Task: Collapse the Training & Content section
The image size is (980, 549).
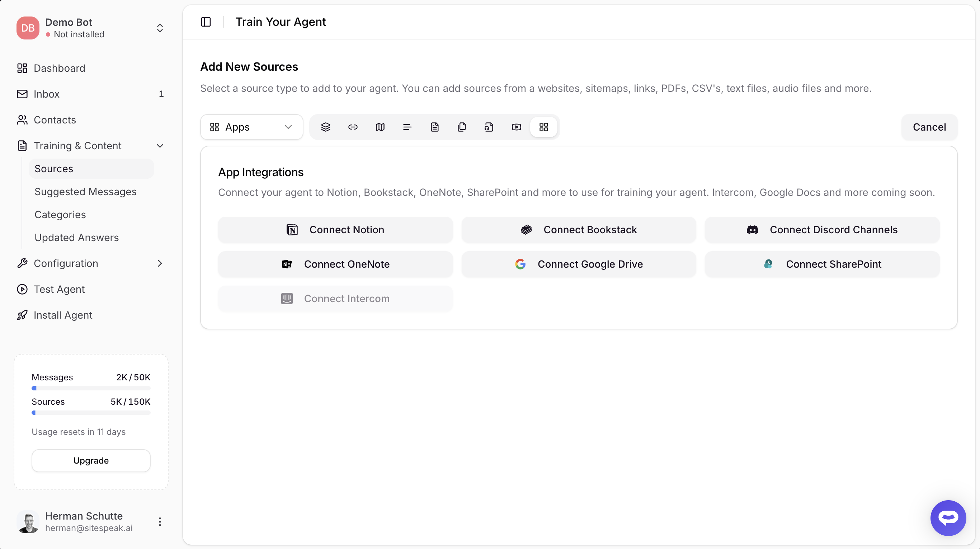Action: 160,146
